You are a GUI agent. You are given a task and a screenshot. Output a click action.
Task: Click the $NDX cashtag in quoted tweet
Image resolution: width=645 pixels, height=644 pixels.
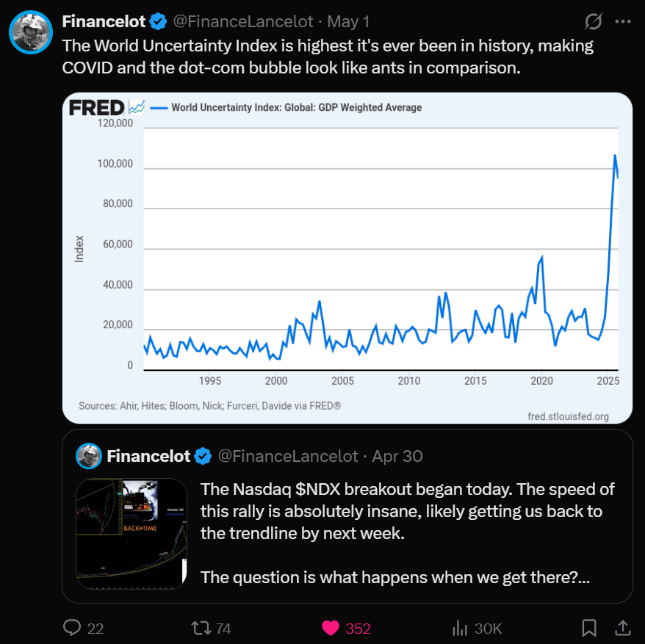click(x=318, y=489)
